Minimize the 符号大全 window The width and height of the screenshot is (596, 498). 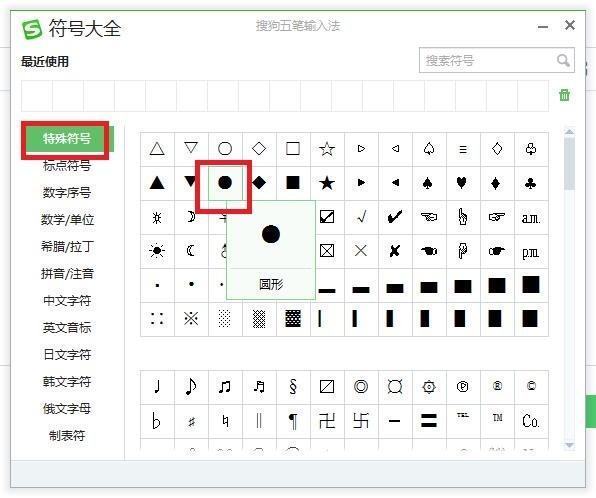coord(543,27)
